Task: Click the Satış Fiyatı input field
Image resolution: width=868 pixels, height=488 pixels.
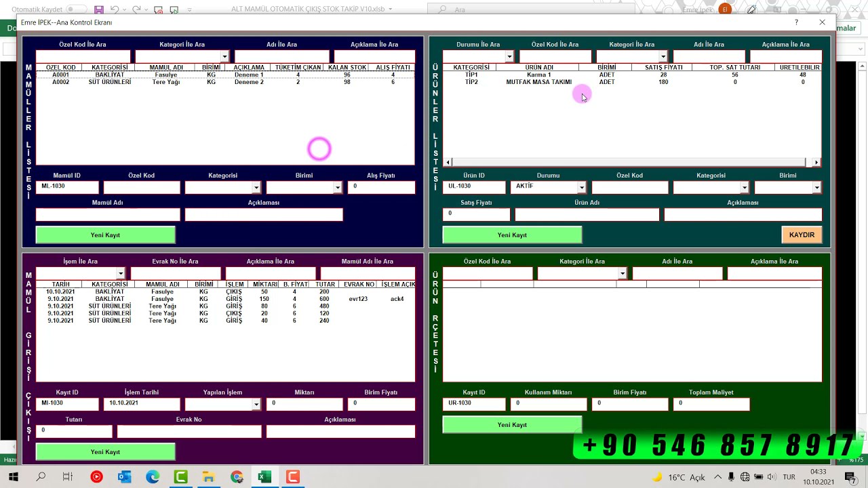Action: point(476,215)
